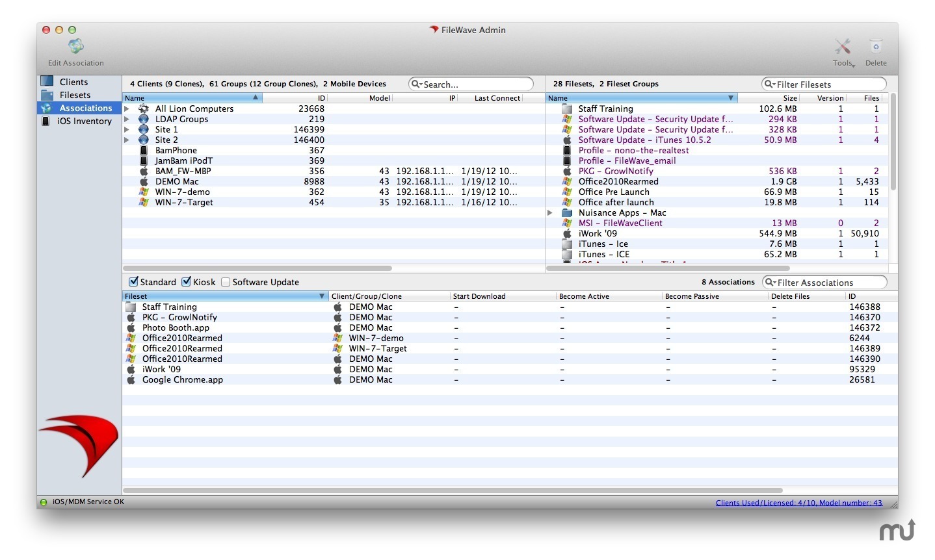Viewport: 935px width, 560px height.
Task: Sort associations by the Fileset column header
Action: [225, 296]
